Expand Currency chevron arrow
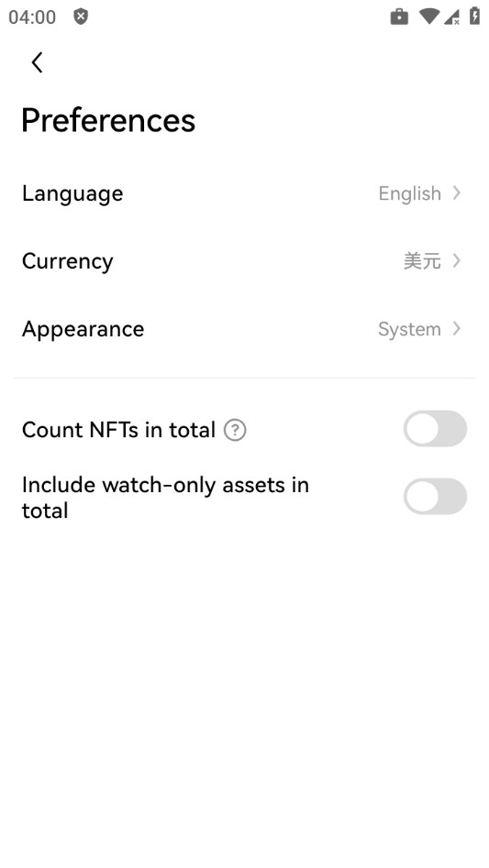This screenshot has width=489, height=868. 456,260
